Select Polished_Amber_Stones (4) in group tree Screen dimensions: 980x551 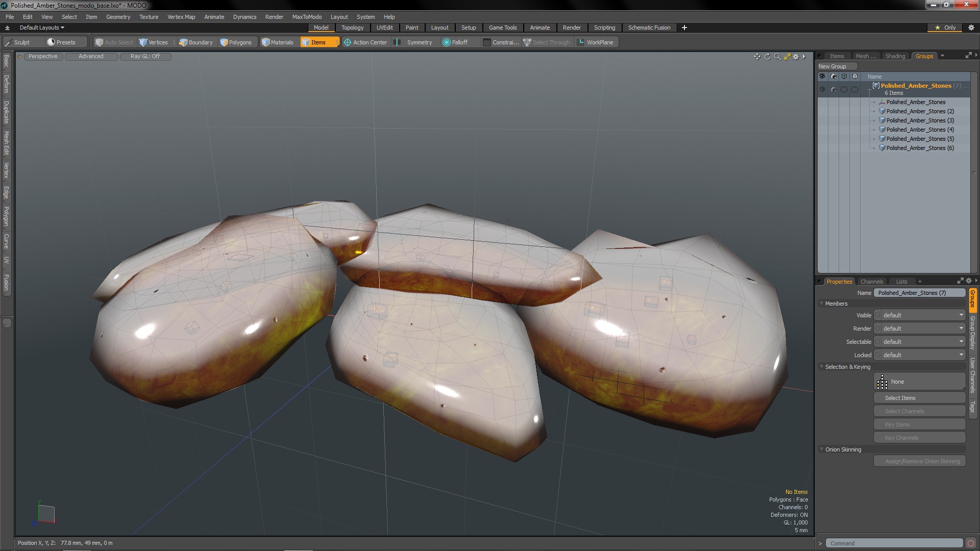point(920,130)
